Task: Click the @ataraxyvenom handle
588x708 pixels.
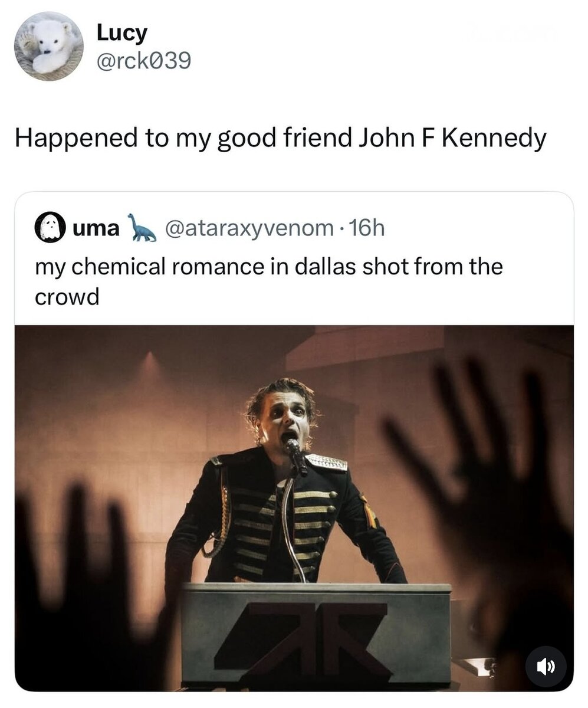Action: tap(249, 228)
